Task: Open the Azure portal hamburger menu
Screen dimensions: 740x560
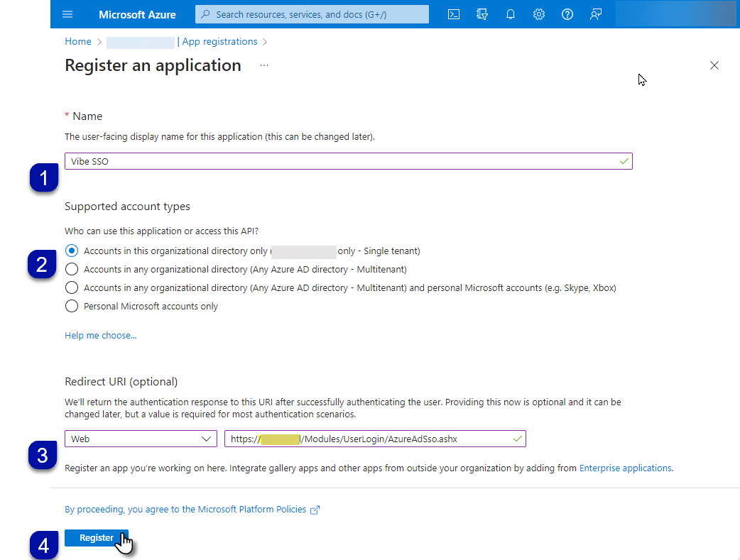Action: [67, 14]
